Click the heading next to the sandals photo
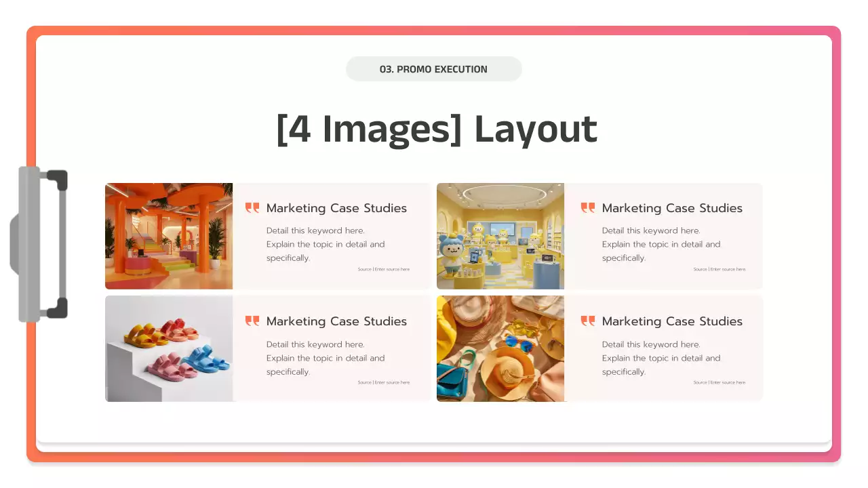Viewport: 868px width, 488px height. [336, 321]
